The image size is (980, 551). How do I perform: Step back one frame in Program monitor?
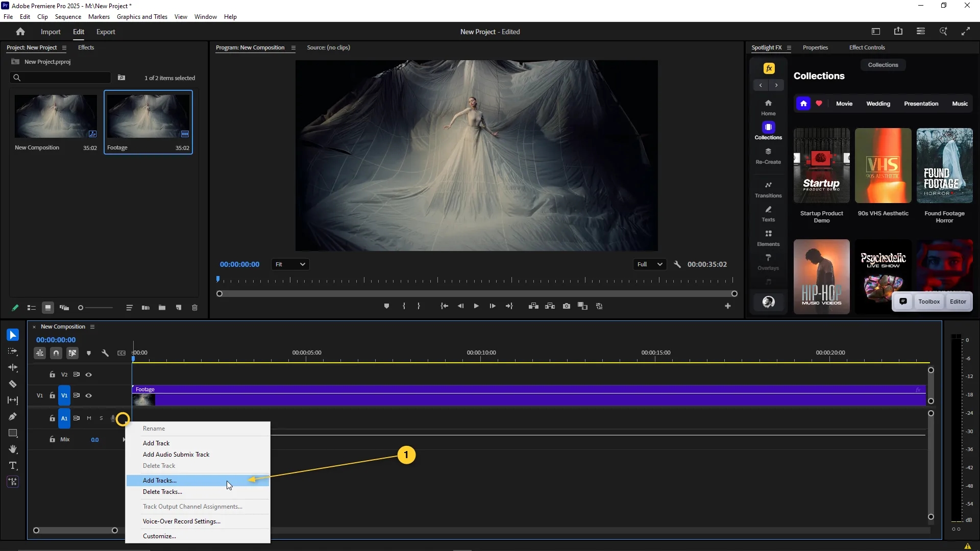coord(460,306)
